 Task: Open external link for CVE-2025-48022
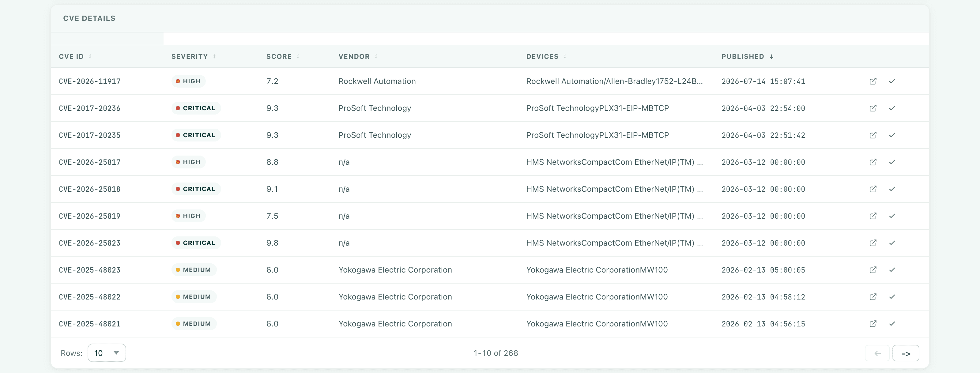(x=873, y=297)
